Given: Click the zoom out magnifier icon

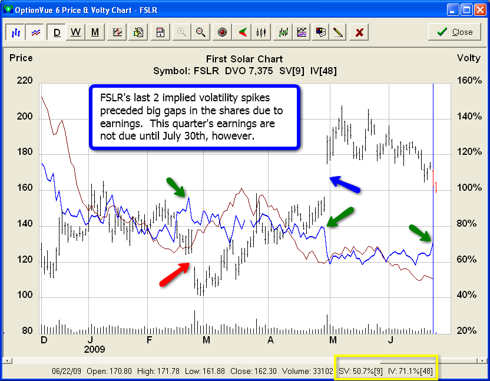Looking at the screenshot, I should tap(200, 32).
